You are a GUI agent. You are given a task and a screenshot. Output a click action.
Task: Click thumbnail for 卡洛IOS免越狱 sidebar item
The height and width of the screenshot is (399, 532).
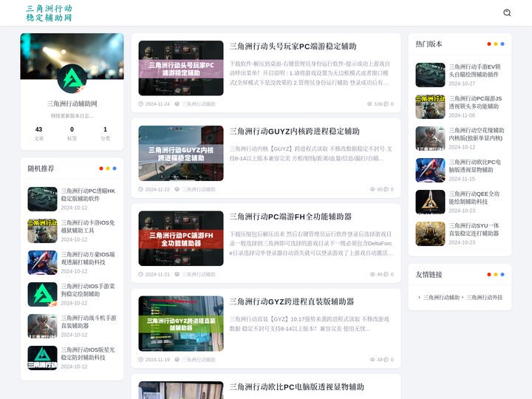(42, 231)
